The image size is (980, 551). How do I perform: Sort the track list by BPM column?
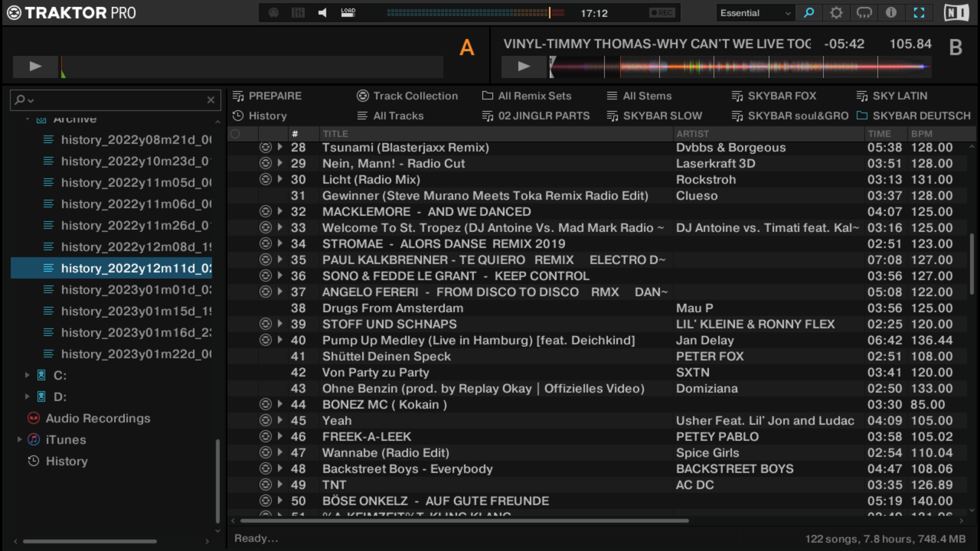(921, 134)
